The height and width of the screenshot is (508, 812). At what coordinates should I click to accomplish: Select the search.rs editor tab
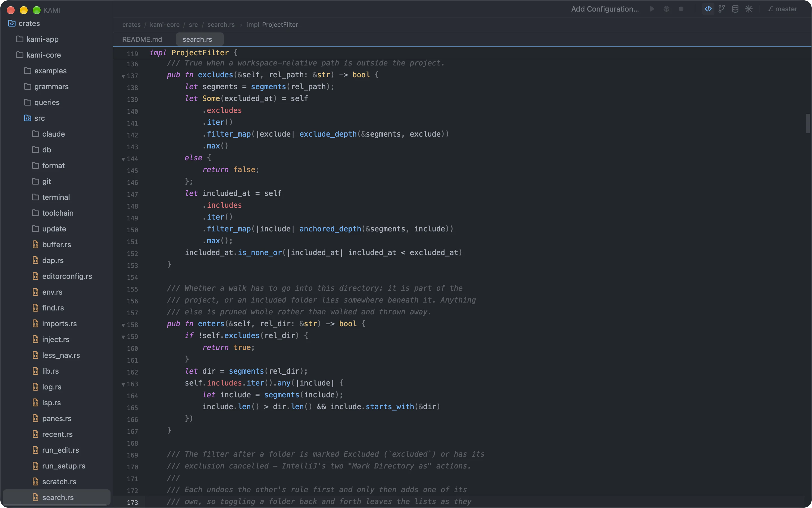tap(199, 39)
